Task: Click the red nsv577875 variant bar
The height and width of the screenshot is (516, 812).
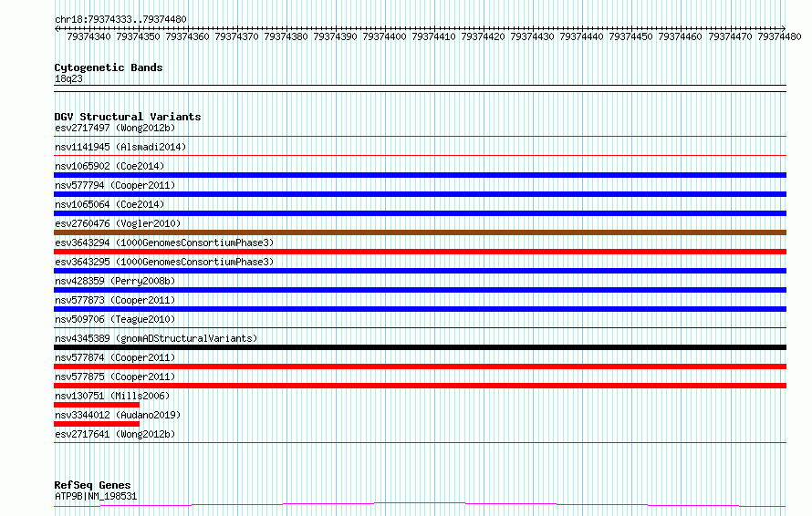Action: (420, 386)
